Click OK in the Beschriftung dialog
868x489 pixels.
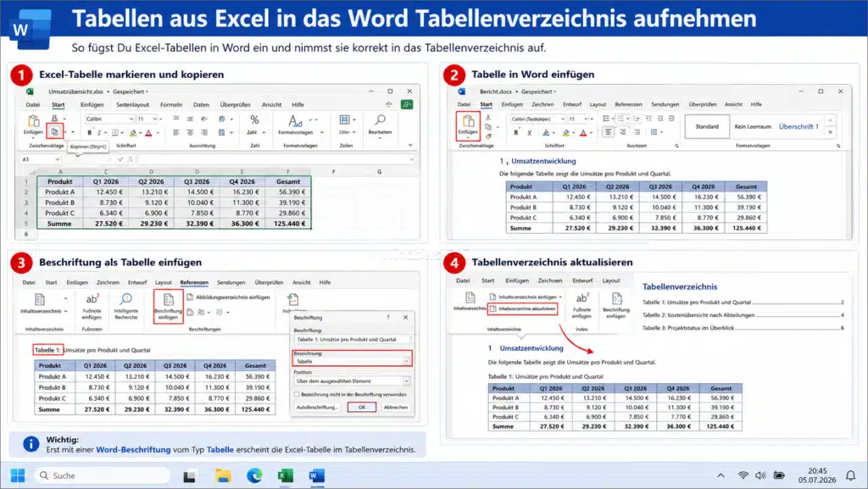click(x=361, y=407)
